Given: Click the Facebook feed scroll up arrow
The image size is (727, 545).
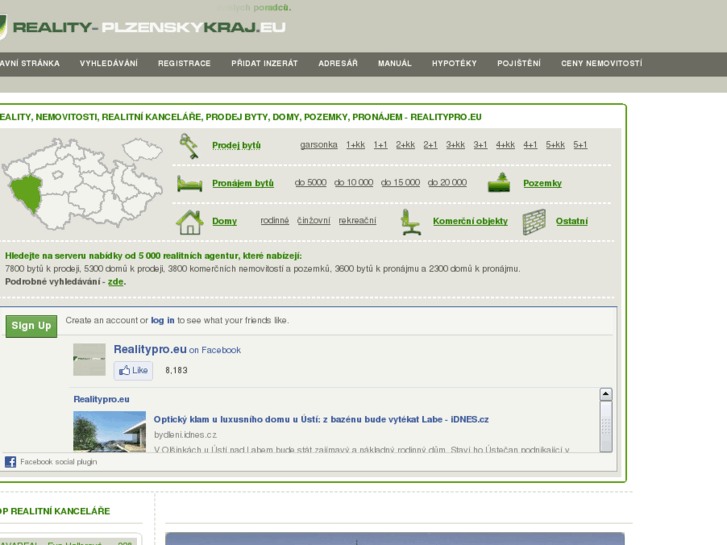Looking at the screenshot, I should point(606,394).
